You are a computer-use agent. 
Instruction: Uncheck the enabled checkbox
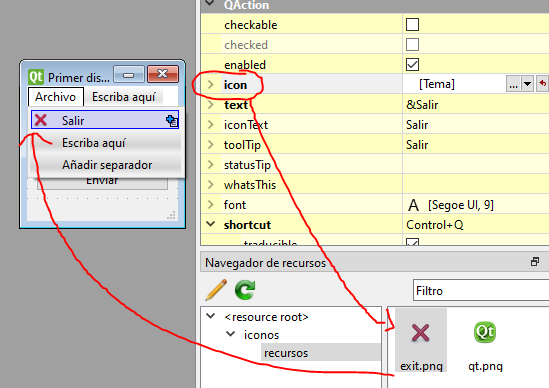(x=412, y=65)
